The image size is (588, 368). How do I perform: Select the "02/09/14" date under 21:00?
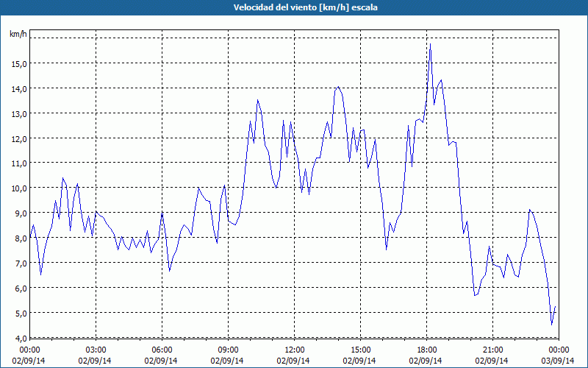(492, 361)
